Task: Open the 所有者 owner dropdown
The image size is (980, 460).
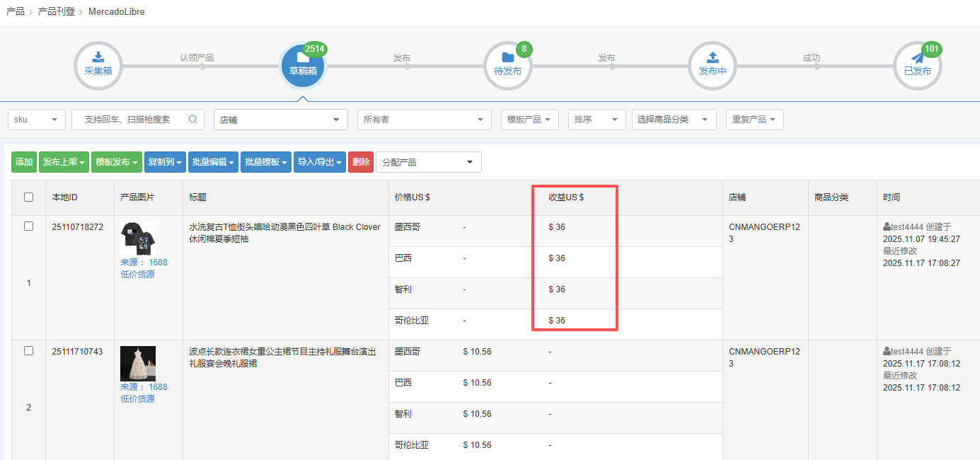Action: tap(424, 120)
